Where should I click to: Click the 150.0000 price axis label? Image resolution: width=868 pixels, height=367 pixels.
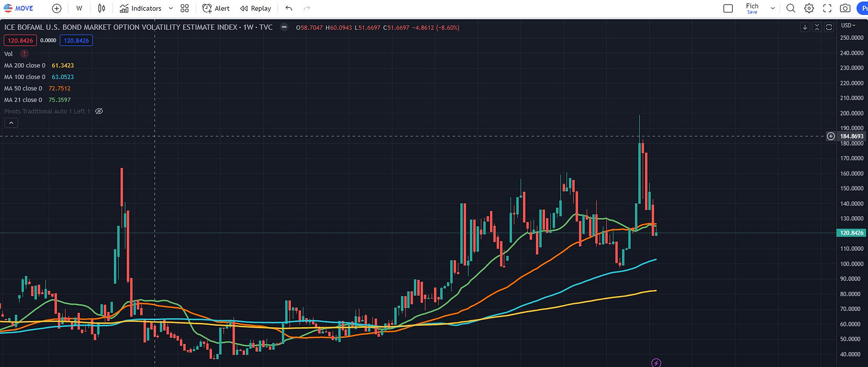(x=851, y=188)
